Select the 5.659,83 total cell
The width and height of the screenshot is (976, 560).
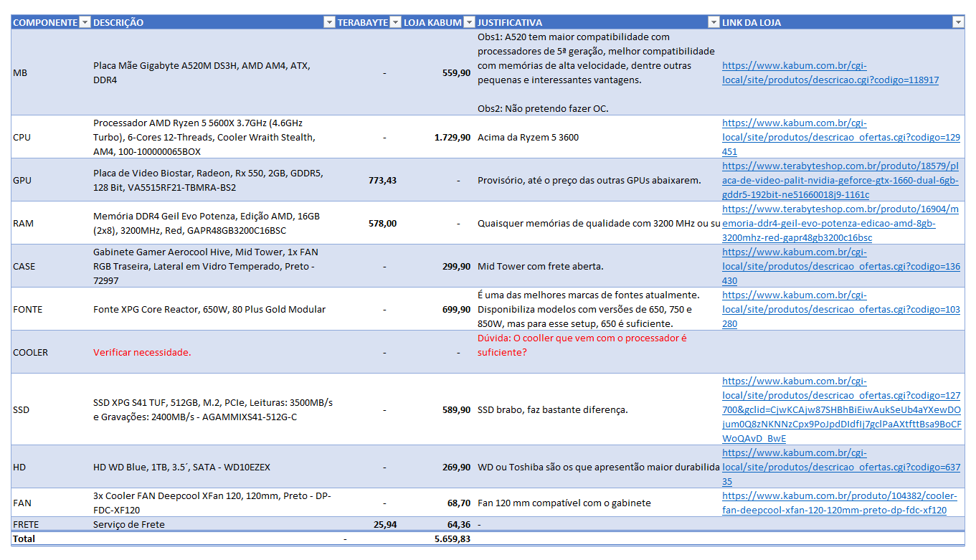pos(439,538)
